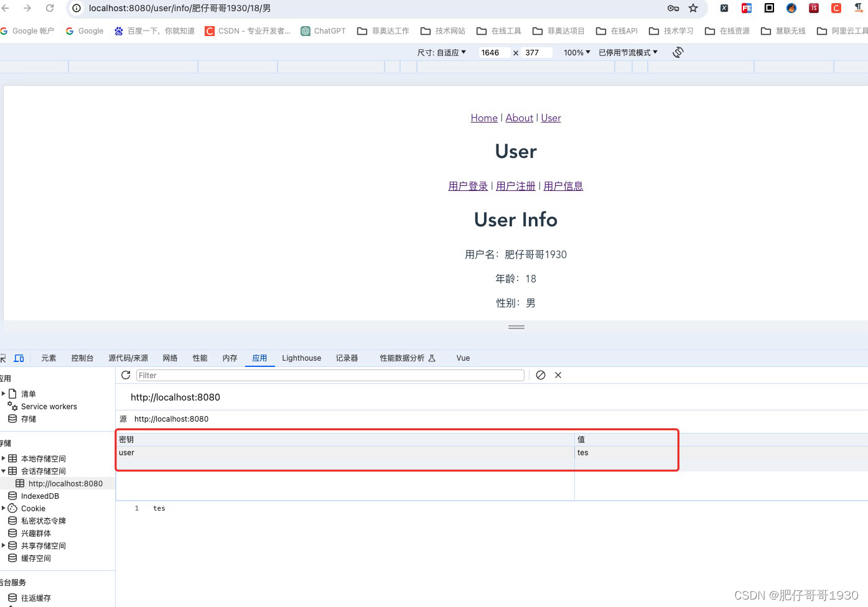
Task: Click the user key table cell
Action: point(345,453)
